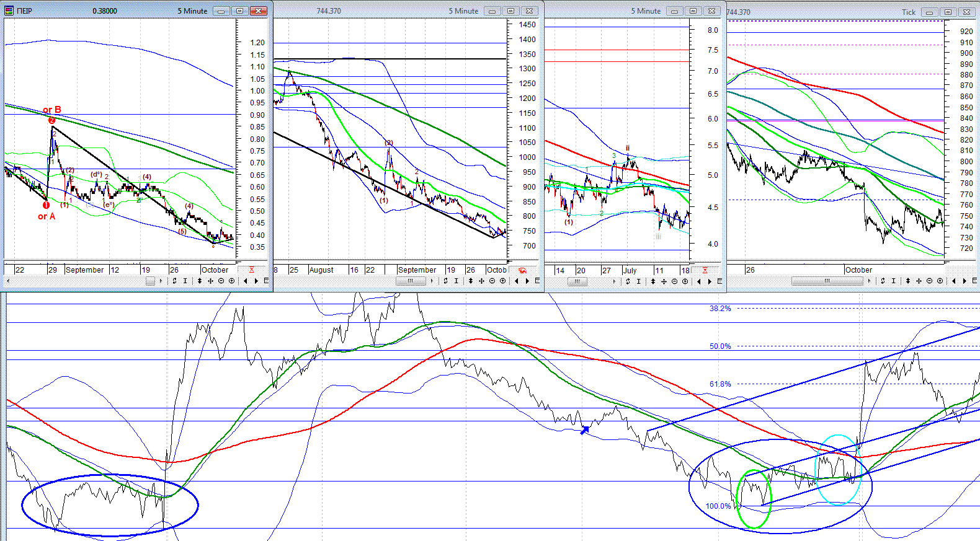
Task: Click the October label on Tick chart axis
Action: (858, 270)
